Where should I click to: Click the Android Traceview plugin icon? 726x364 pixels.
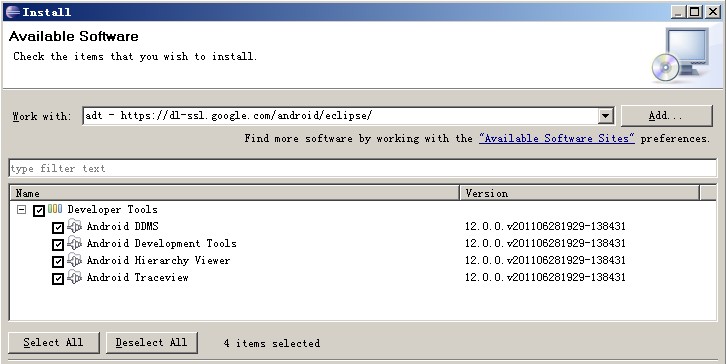(x=75, y=277)
